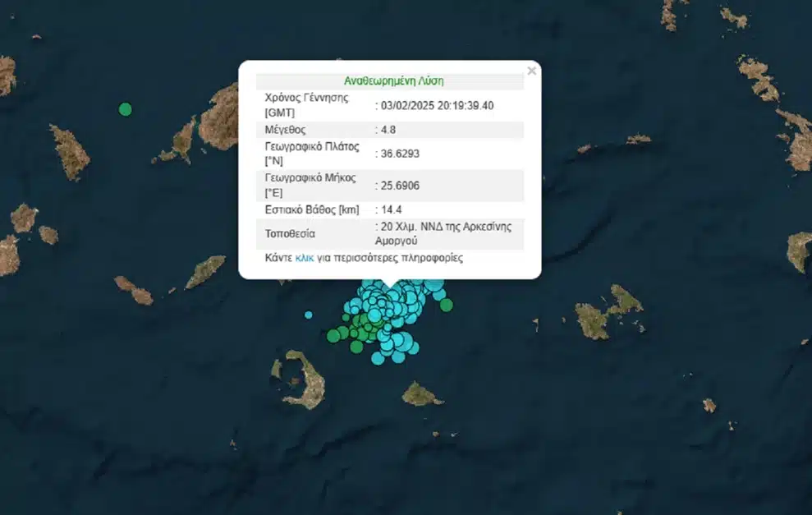This screenshot has height=515, width=812.
Task: Click the 'Μέγεθος' row label
Action: (287, 130)
